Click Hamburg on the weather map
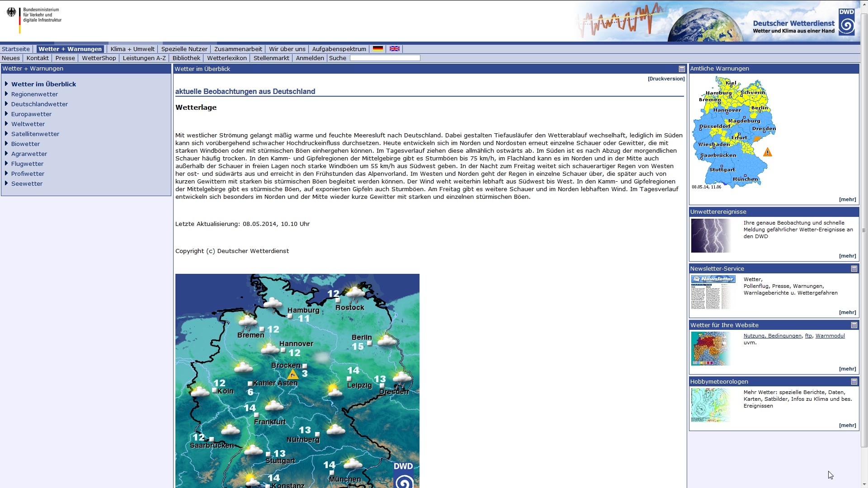Screen dimensions: 868x488 (303, 310)
